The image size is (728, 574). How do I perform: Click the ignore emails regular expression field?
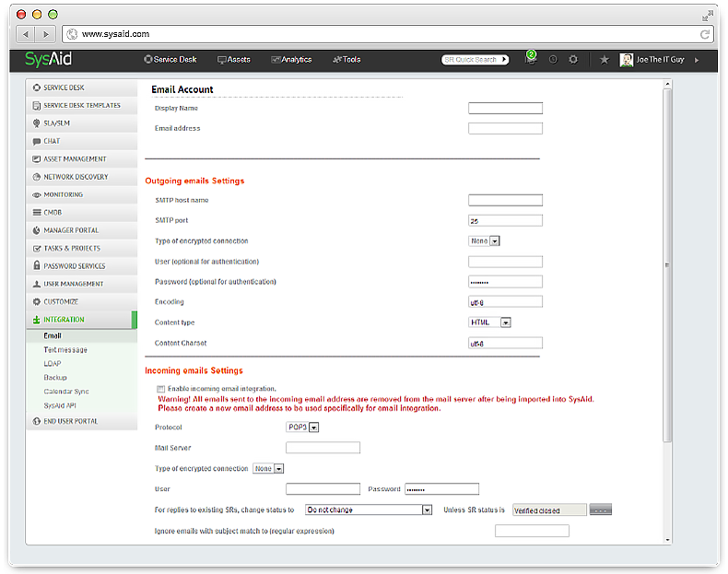click(532, 531)
